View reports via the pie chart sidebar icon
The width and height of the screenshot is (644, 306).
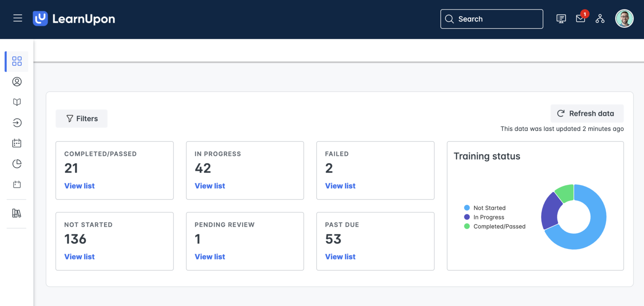click(17, 163)
